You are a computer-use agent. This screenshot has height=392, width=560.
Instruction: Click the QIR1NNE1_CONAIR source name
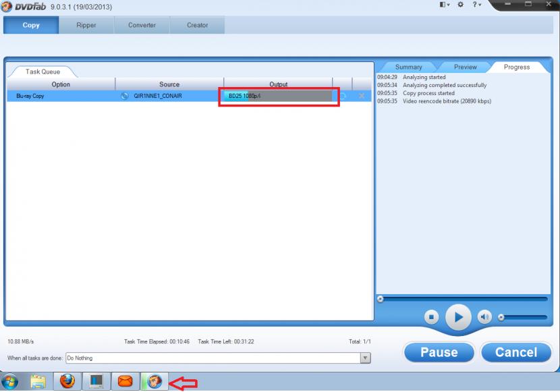coord(158,96)
